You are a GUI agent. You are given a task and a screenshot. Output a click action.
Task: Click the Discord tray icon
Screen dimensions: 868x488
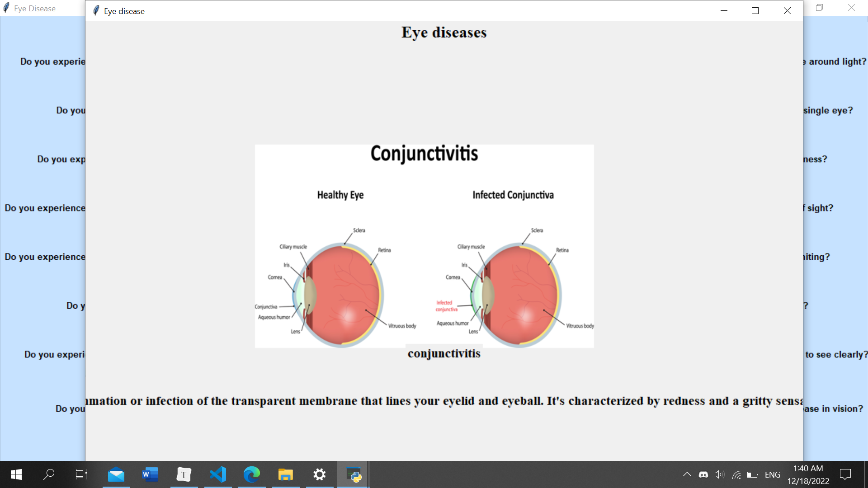coord(703,474)
